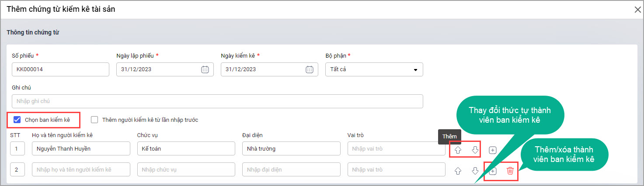Enable Thêm người kiểm kê từ lần nhập trước
The height and width of the screenshot is (186, 644).
(x=94, y=120)
